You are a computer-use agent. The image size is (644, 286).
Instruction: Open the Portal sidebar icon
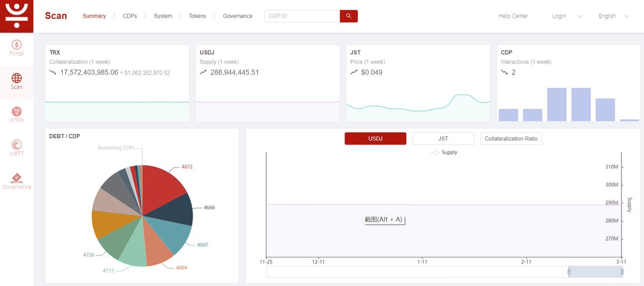click(x=17, y=45)
